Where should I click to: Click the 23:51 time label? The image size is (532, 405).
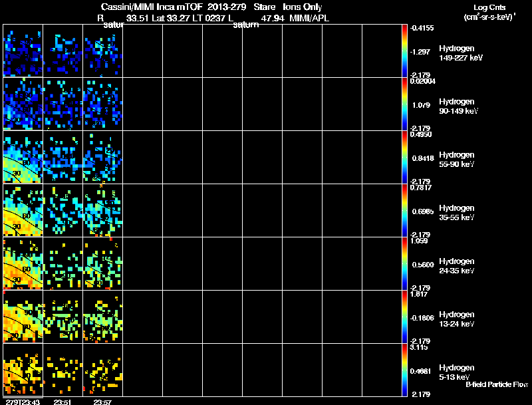point(63,401)
